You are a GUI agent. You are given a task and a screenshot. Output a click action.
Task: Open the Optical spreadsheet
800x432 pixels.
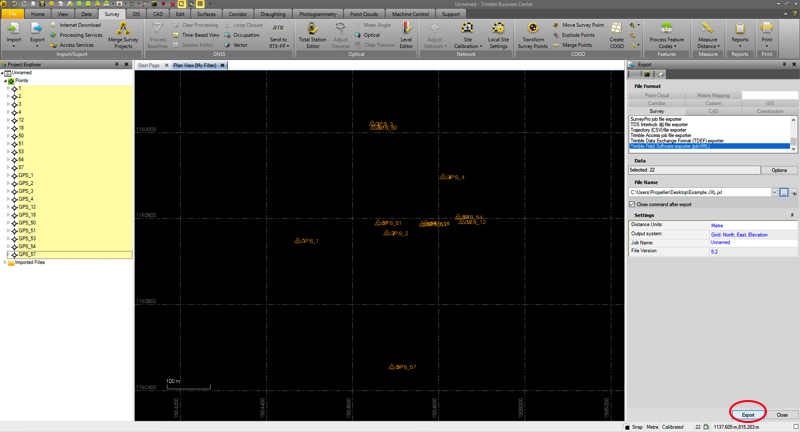pos(367,35)
